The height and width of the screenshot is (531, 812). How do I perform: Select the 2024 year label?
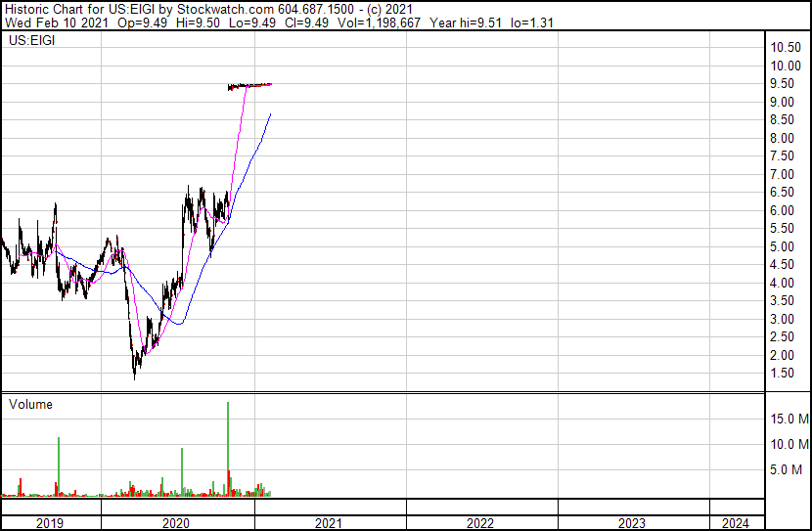736,523
